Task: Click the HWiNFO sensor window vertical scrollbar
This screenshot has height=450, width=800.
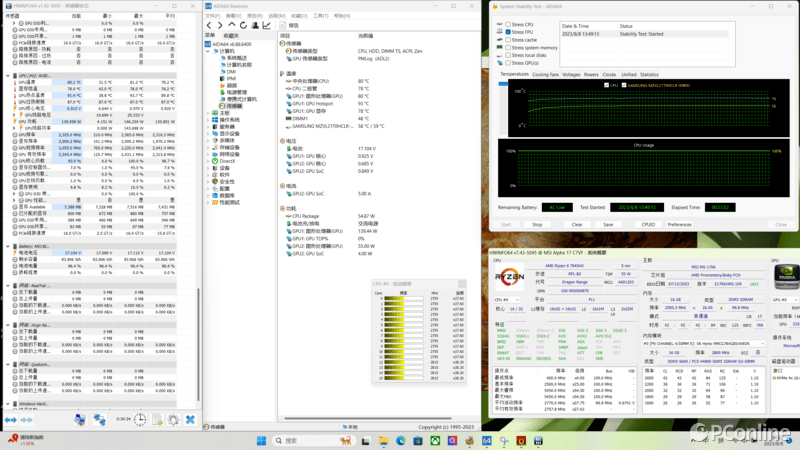Action: (x=198, y=344)
